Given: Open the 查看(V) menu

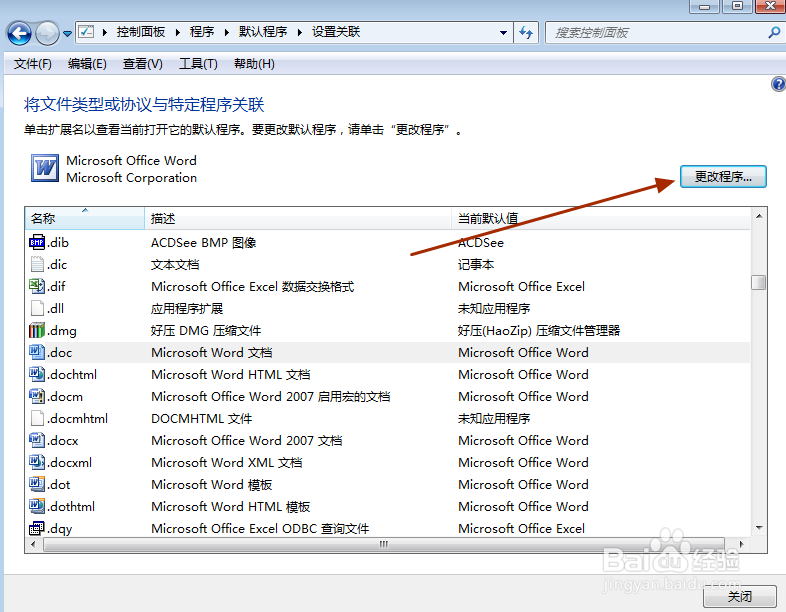Looking at the screenshot, I should tap(143, 64).
